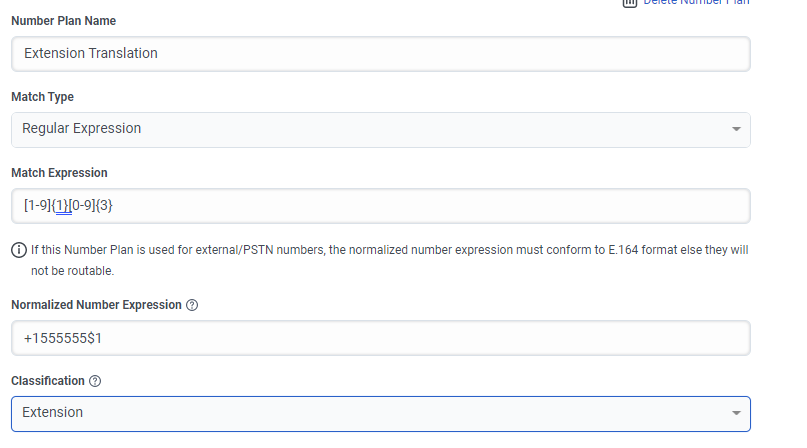Screen dimensions: 807x448
Task: Open the Classification help icon
Action: click(95, 381)
